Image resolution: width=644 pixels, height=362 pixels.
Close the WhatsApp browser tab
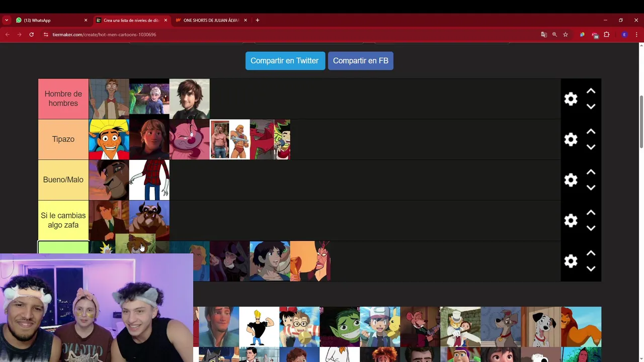pyautogui.click(x=86, y=20)
